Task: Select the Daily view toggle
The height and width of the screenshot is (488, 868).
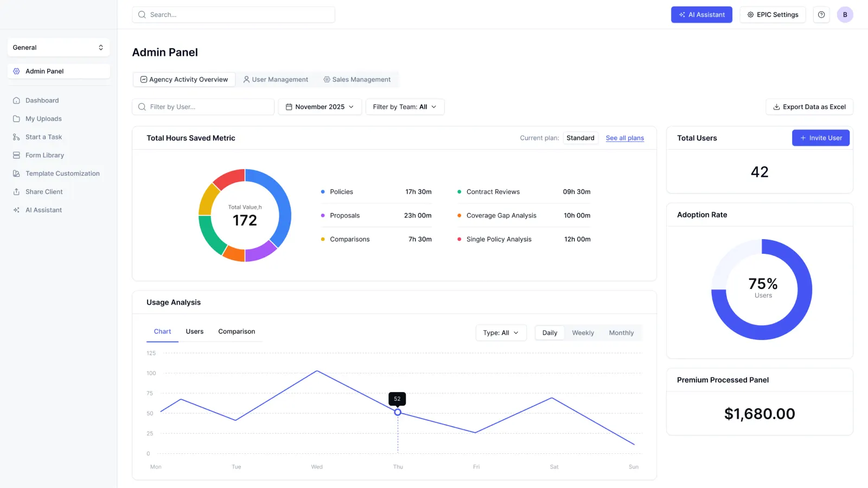Action: click(550, 333)
